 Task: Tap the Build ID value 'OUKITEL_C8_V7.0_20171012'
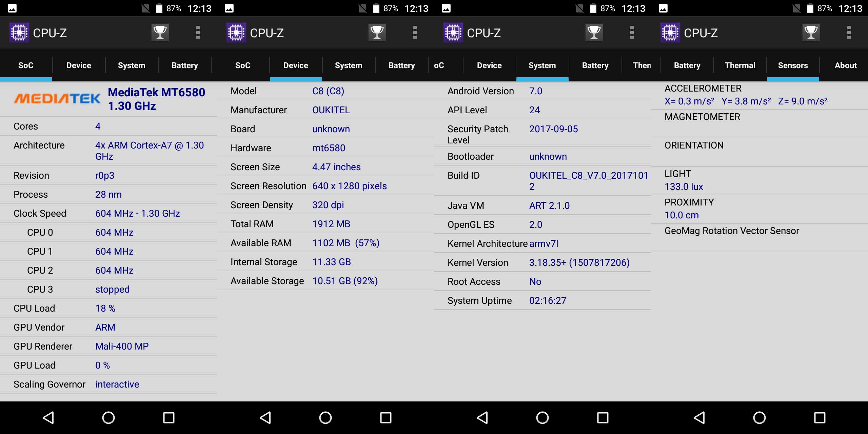[589, 181]
